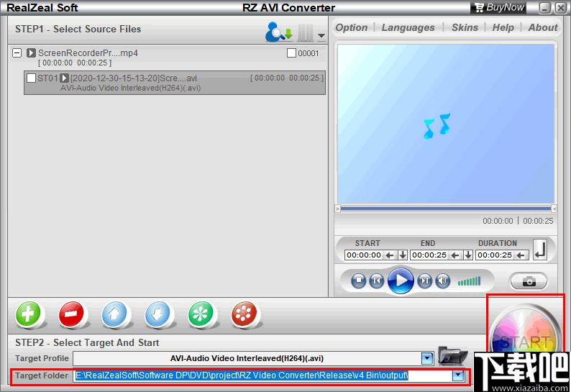Open the Help menu
This screenshot has width=571, height=392.
point(503,27)
